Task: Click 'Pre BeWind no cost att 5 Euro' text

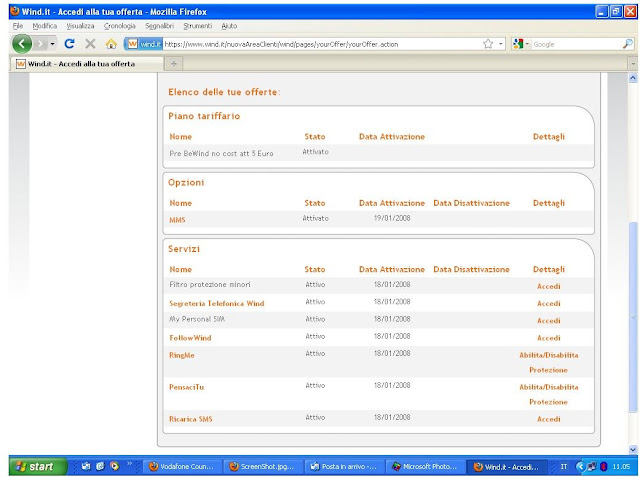Action: (221, 154)
